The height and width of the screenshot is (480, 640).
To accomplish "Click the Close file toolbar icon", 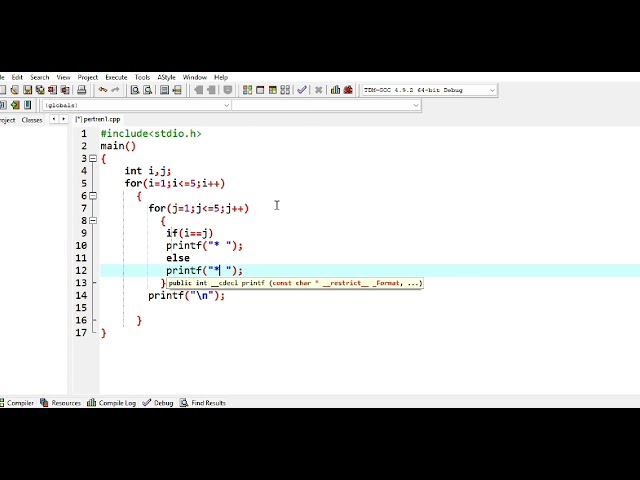I will (52, 90).
